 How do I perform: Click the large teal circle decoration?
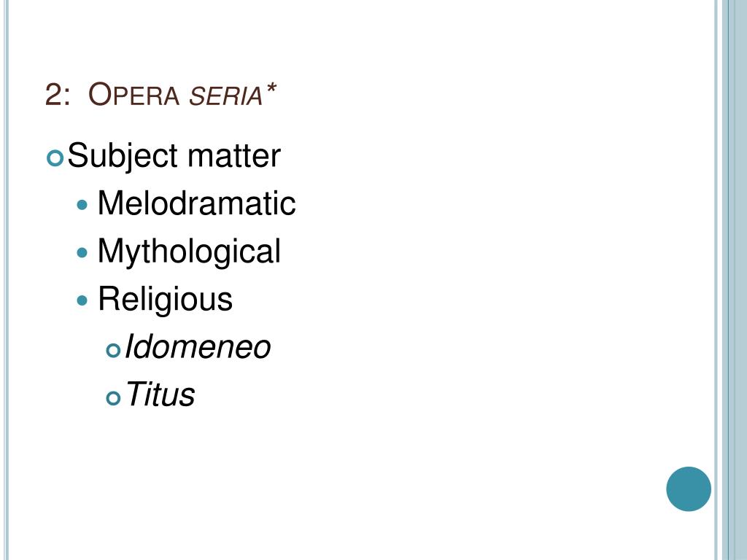pyautogui.click(x=689, y=489)
